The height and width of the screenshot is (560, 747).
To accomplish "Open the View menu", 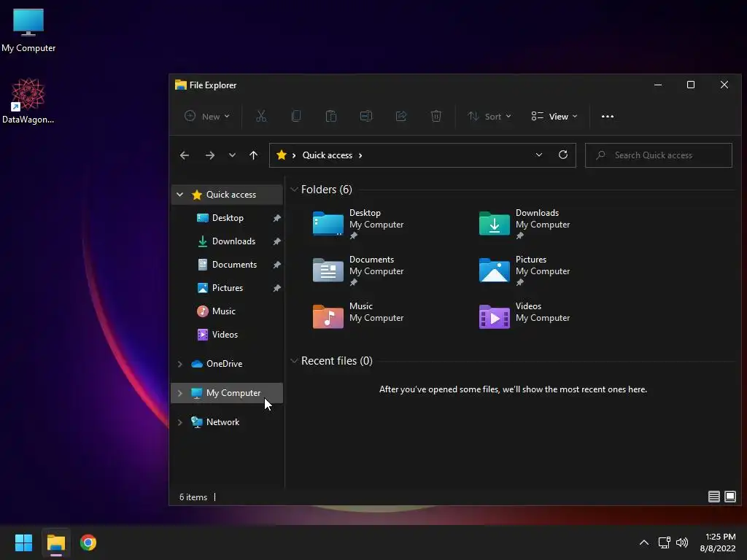I will (x=554, y=116).
